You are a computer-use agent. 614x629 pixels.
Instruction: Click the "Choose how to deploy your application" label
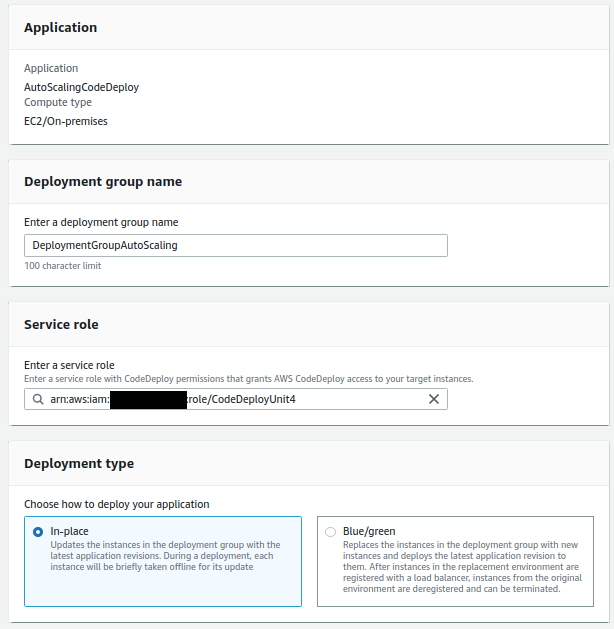117,504
